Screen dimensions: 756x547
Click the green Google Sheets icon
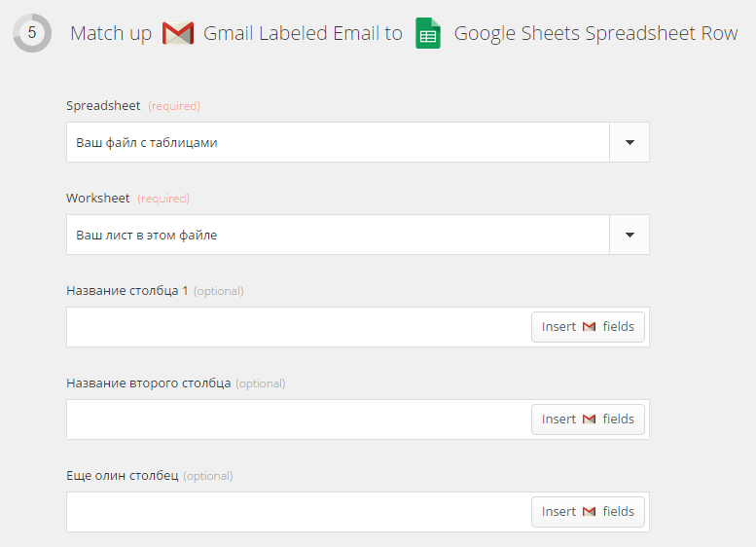pos(428,33)
